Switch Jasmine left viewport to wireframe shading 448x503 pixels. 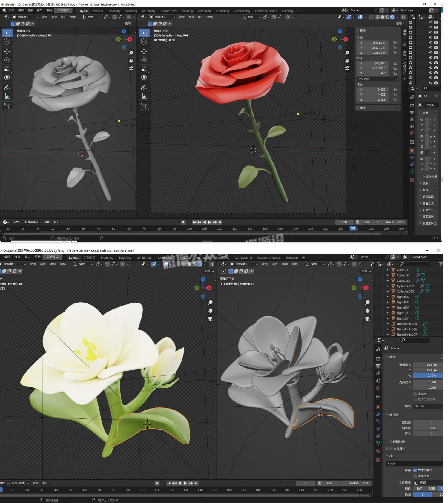184,264
